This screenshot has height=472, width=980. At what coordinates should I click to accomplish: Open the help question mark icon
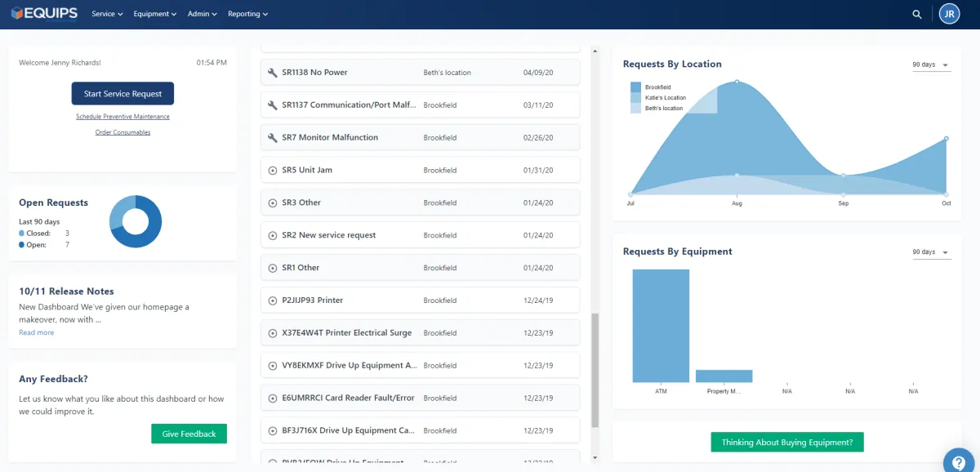(959, 461)
